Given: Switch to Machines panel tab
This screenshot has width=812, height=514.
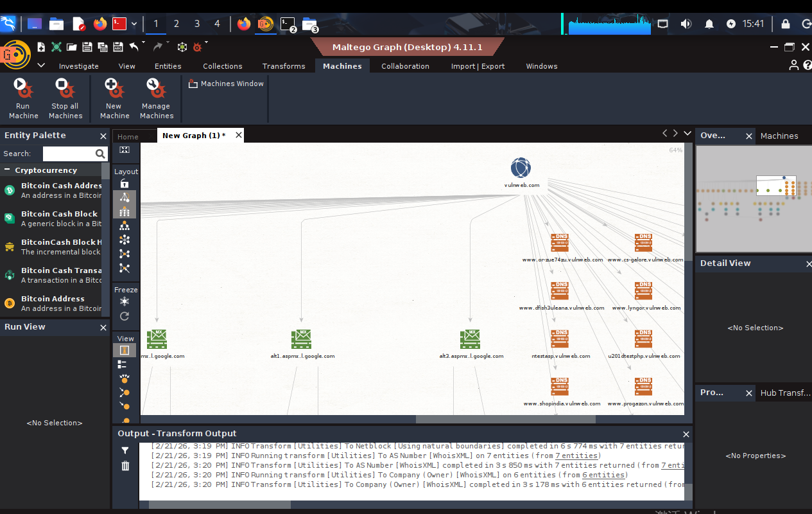Looking at the screenshot, I should pyautogui.click(x=779, y=136).
